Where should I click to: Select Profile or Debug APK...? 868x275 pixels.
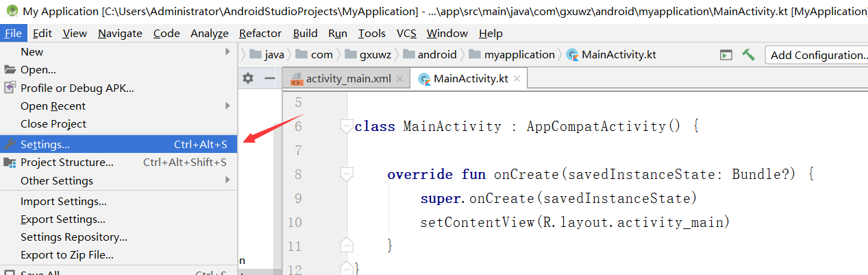(119, 88)
